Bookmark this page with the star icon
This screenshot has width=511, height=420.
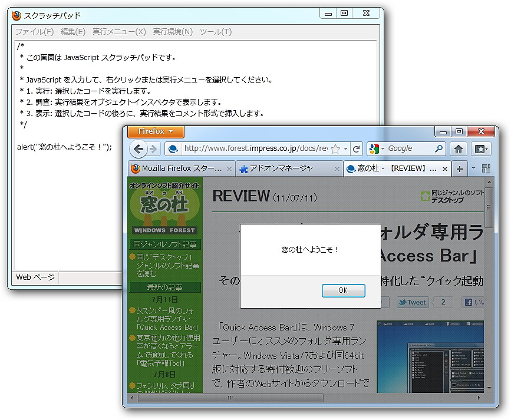[x=334, y=148]
